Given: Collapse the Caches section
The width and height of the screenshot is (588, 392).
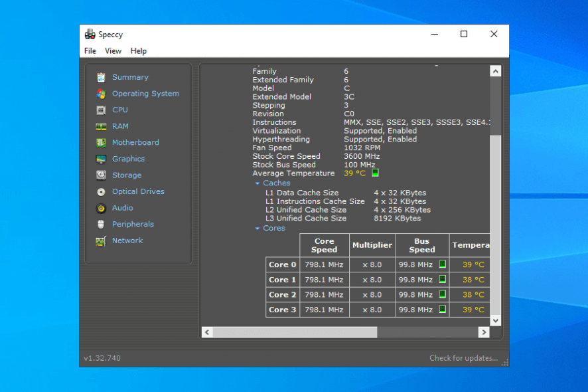Looking at the screenshot, I should [257, 183].
